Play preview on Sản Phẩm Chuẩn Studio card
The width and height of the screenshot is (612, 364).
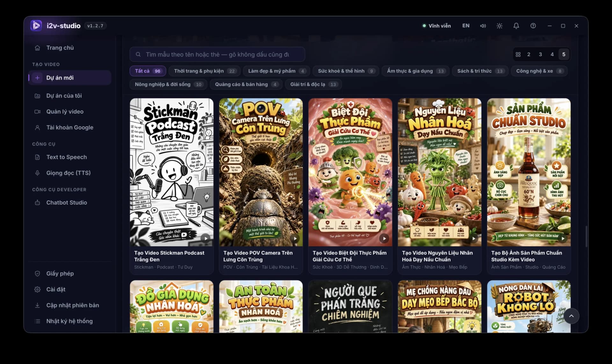point(563,238)
